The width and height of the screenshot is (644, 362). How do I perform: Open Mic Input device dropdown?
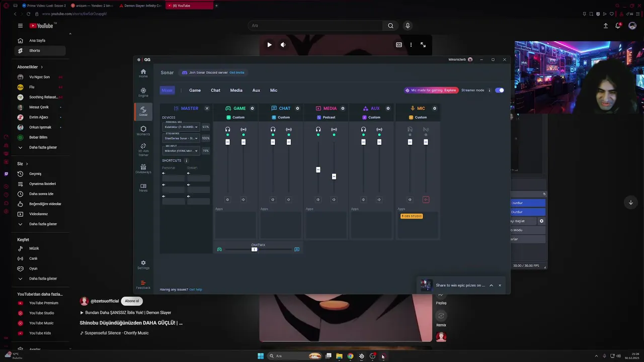tap(181, 151)
